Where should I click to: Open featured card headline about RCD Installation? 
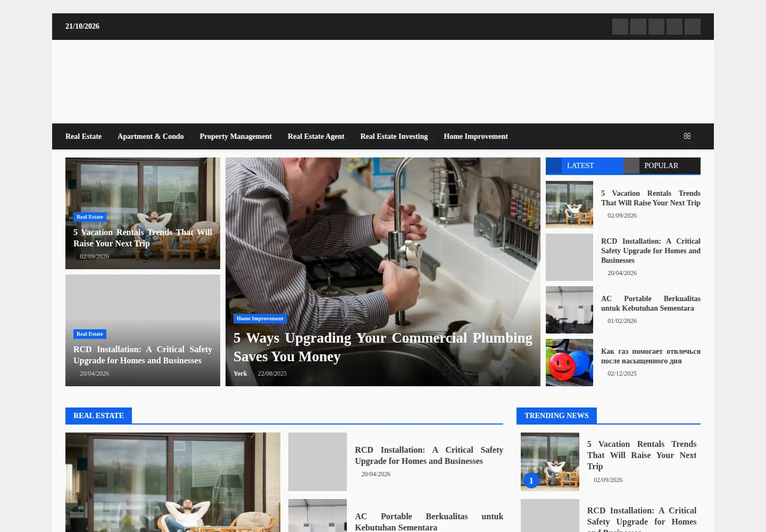click(143, 355)
